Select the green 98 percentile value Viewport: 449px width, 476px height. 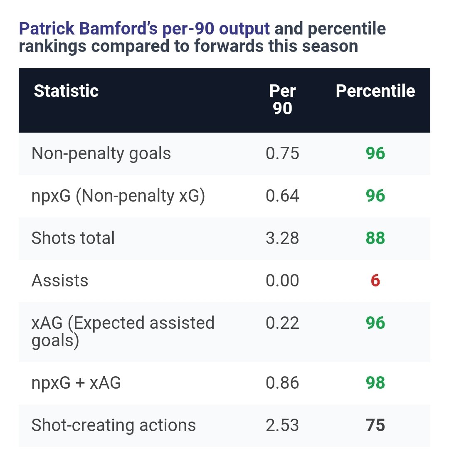375,383
